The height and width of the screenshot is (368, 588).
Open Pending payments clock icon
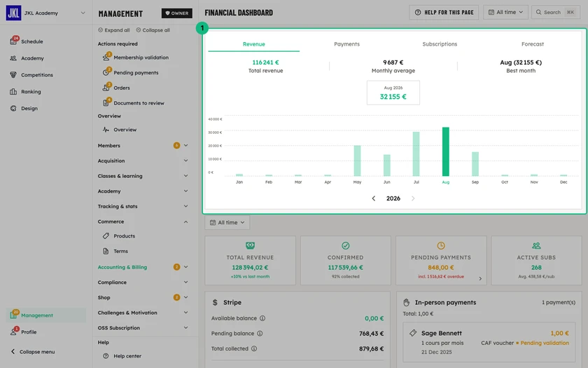click(106, 72)
